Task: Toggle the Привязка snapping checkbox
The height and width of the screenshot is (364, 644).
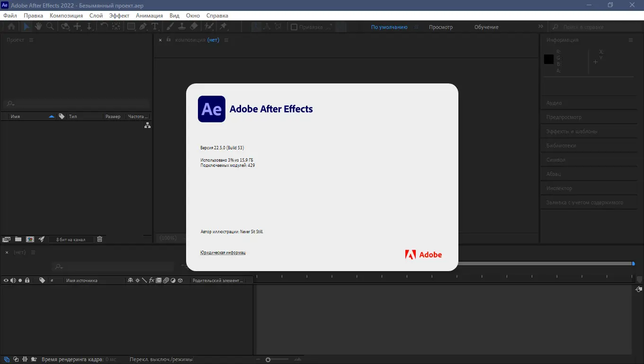Action: pyautogui.click(x=294, y=27)
